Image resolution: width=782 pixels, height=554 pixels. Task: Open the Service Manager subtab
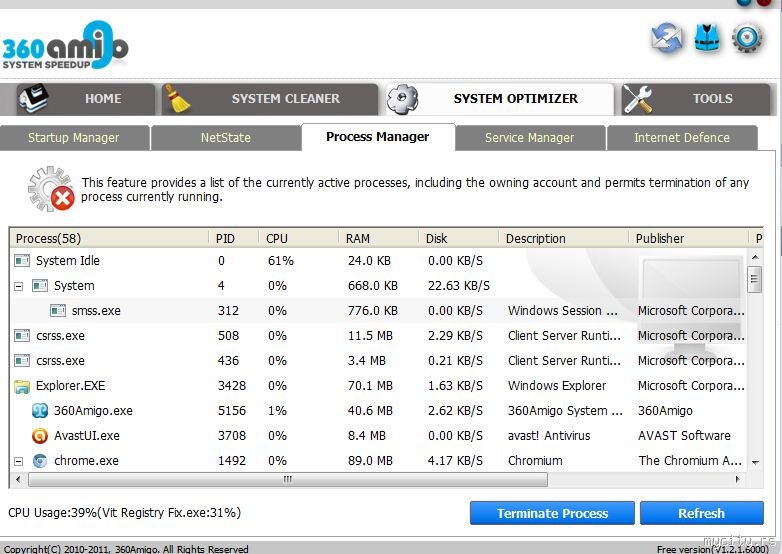(530, 138)
